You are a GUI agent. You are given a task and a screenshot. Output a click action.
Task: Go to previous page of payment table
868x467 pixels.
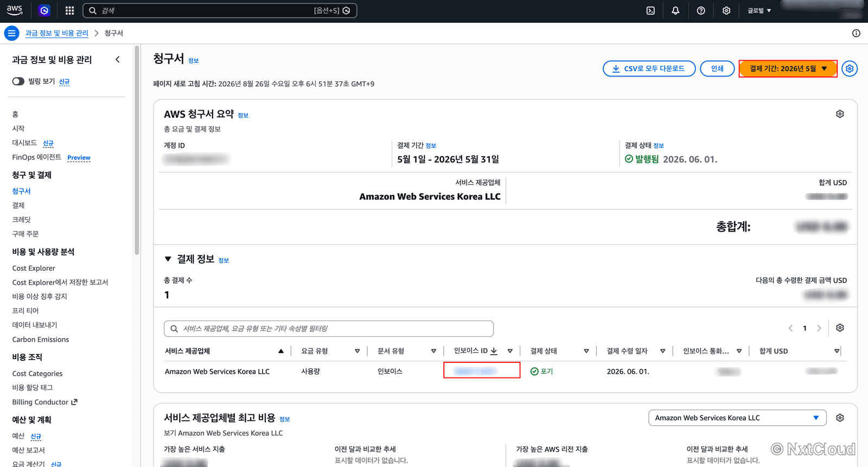point(790,328)
